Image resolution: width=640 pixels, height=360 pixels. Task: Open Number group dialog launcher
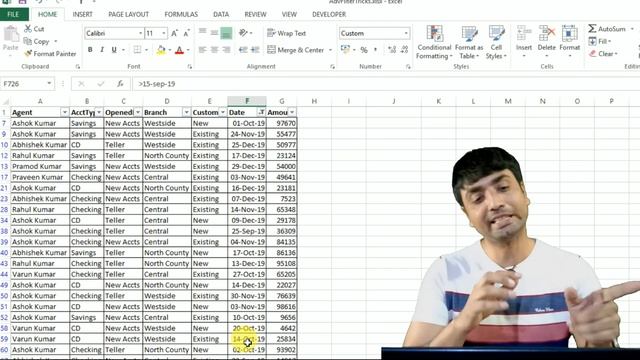coord(408,67)
